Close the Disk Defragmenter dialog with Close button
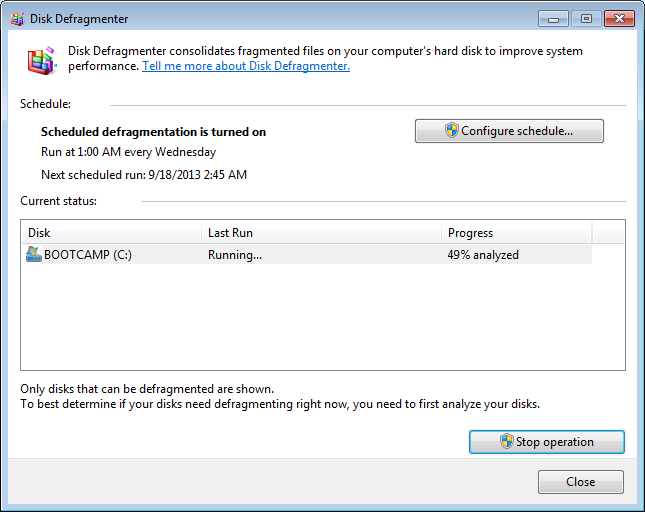 click(x=580, y=482)
